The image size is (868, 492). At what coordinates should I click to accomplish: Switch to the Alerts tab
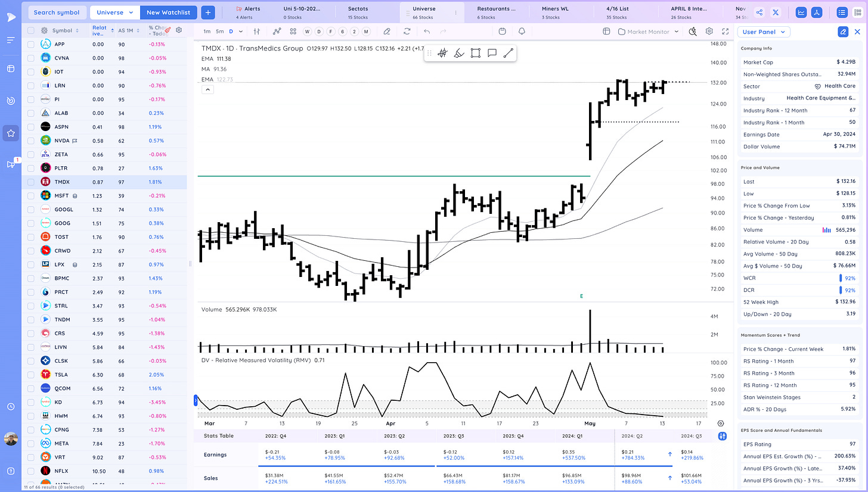click(x=248, y=13)
